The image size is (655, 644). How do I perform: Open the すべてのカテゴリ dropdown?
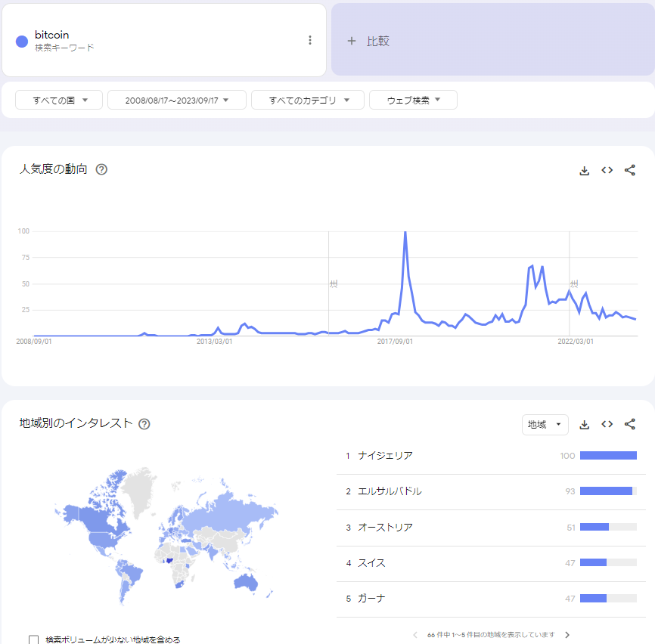tap(307, 101)
